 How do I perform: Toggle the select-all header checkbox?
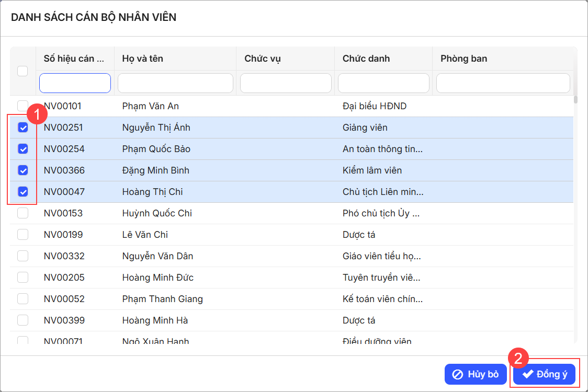(22, 71)
